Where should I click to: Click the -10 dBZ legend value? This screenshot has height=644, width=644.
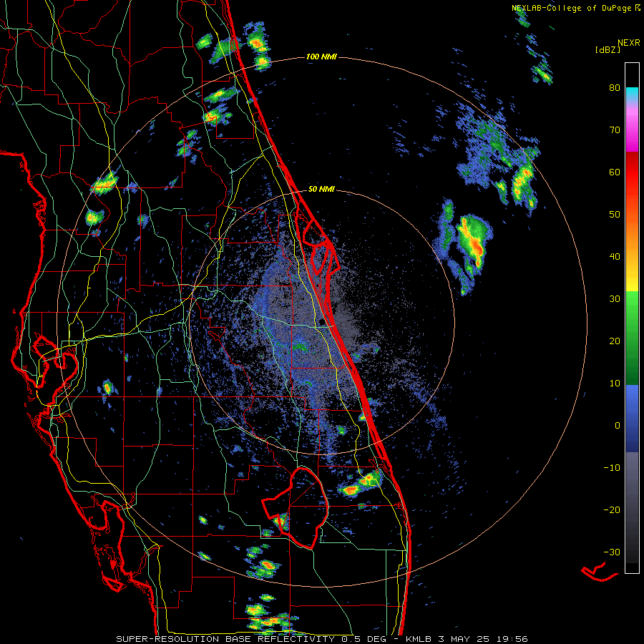click(x=612, y=468)
